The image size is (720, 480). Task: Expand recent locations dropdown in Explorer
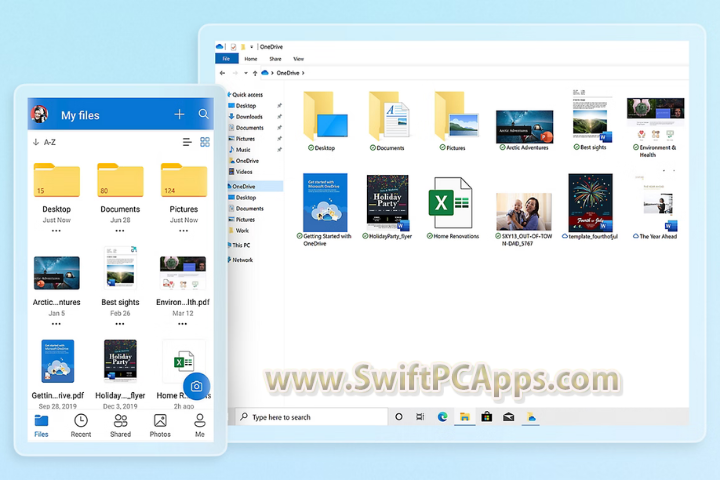tap(246, 73)
